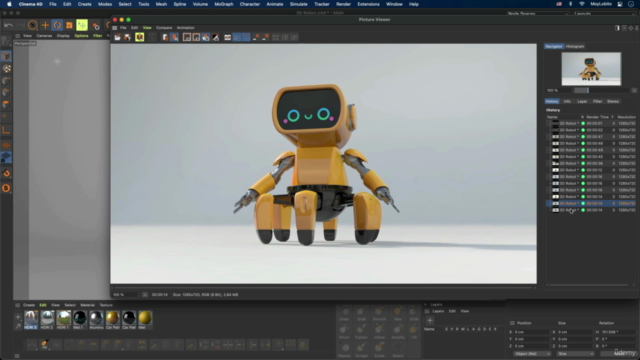Click the Live Selection circle tool
Screen dimensions: 640x360
pyautogui.click(x=33, y=25)
